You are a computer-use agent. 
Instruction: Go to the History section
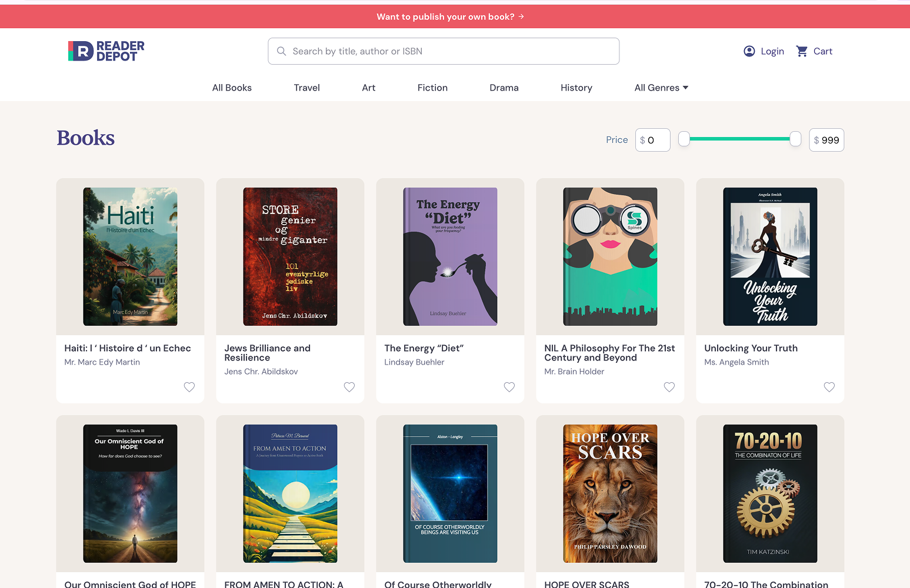tap(576, 88)
